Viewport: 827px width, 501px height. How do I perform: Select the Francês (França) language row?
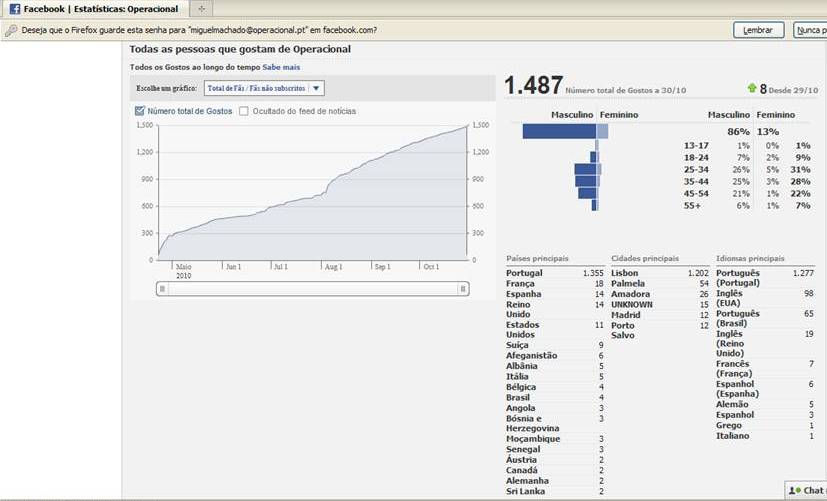click(765, 369)
